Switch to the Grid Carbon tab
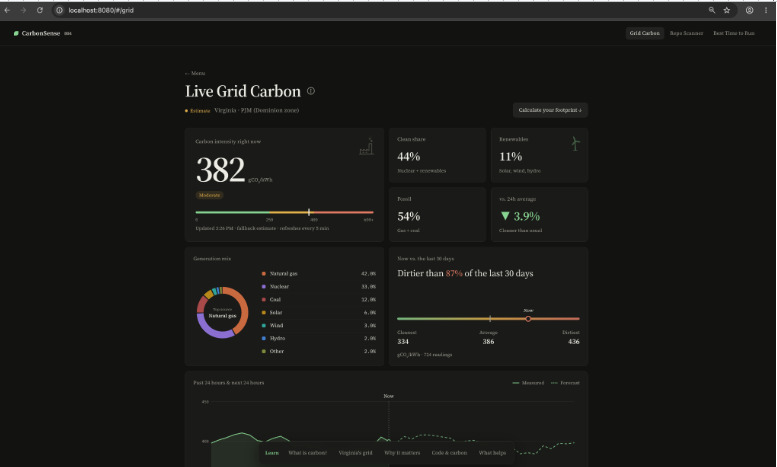Viewport: 777px width, 467px height. coord(644,33)
